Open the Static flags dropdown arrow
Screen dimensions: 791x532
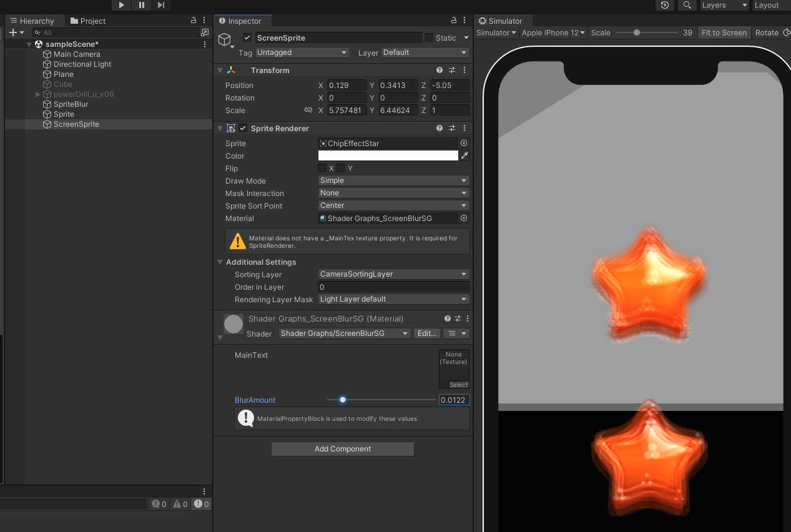tap(466, 37)
